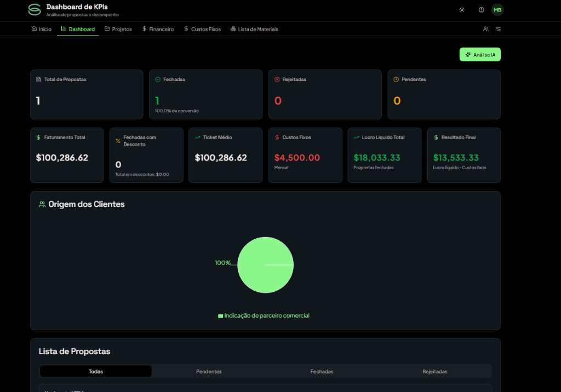Toggle the light/dark theme sun icon
The width and height of the screenshot is (561, 392).
[462, 10]
